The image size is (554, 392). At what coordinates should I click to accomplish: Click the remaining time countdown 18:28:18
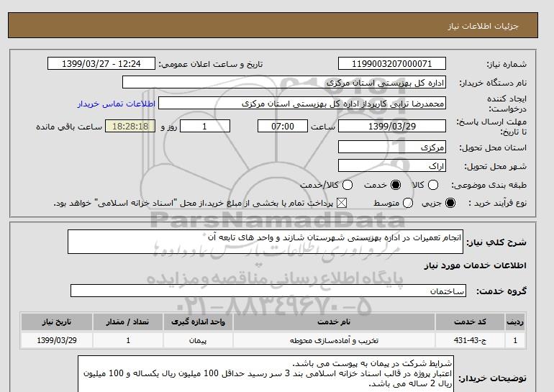point(130,126)
